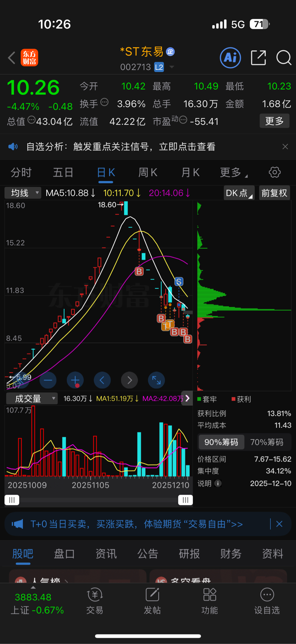Tap the 总值 detail circle icon
Image resolution: width=296 pixels, height=644 pixels.
point(32,120)
